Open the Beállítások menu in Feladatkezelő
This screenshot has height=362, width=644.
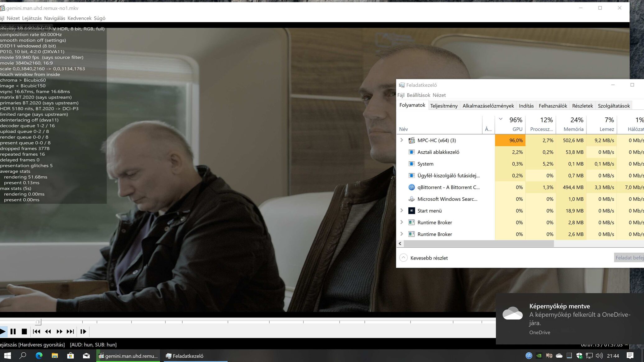pyautogui.click(x=418, y=95)
